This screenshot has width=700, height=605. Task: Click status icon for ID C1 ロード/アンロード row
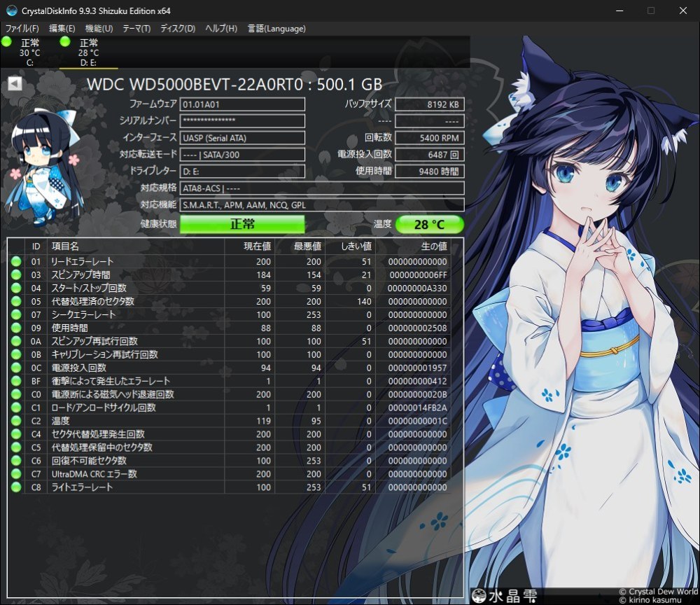(x=16, y=408)
